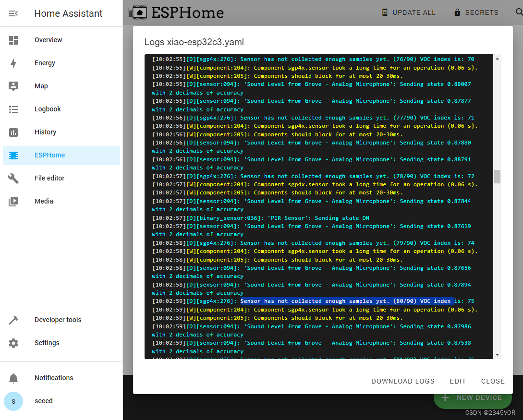
Task: Switch to ESPHome in the sidebar
Action: (x=49, y=155)
